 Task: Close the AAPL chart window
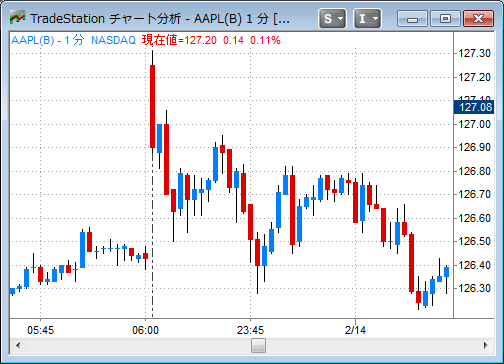(478, 19)
